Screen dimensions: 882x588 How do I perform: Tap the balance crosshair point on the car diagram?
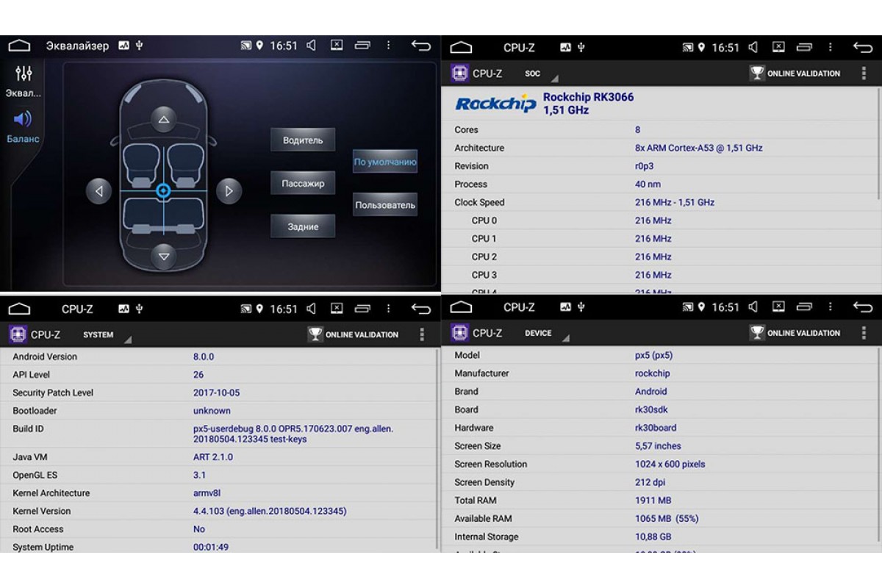[163, 191]
